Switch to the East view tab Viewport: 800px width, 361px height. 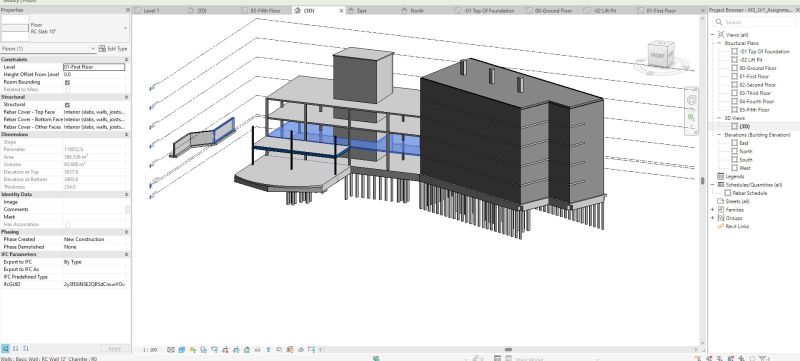[x=361, y=11]
